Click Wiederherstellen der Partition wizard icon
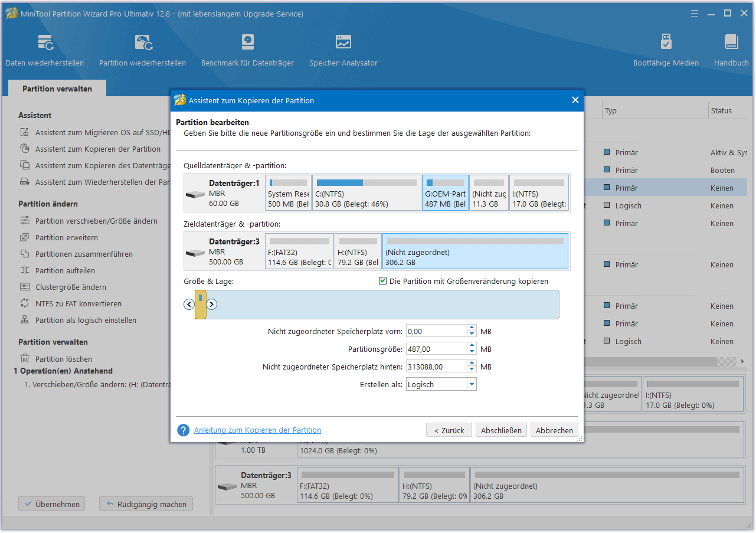Image resolution: width=756 pixels, height=533 pixels. pos(25,182)
